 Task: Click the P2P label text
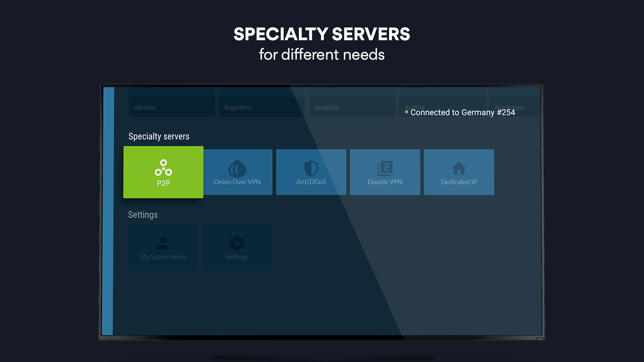(x=163, y=183)
